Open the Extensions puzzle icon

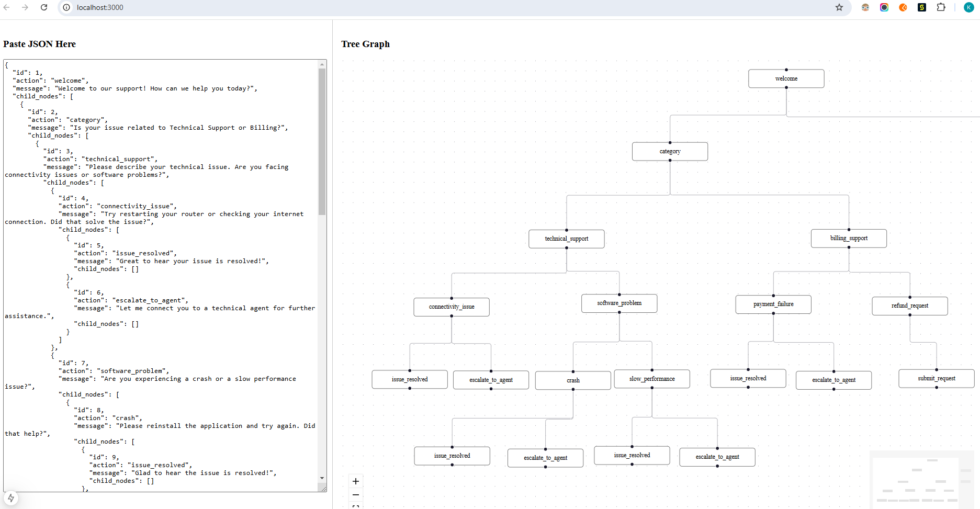coord(941,7)
